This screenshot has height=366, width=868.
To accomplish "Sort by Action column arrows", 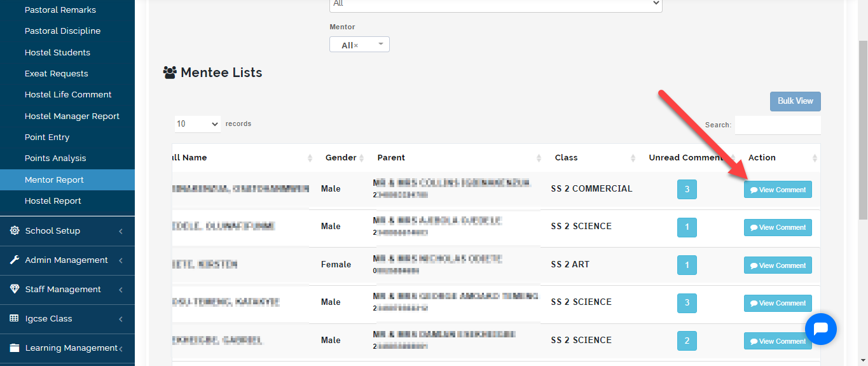I will point(815,158).
